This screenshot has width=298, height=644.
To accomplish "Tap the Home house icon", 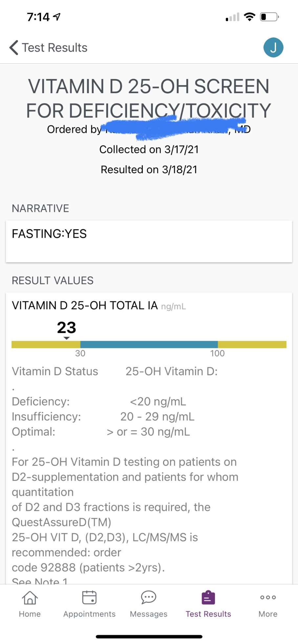I will pyautogui.click(x=30, y=597).
